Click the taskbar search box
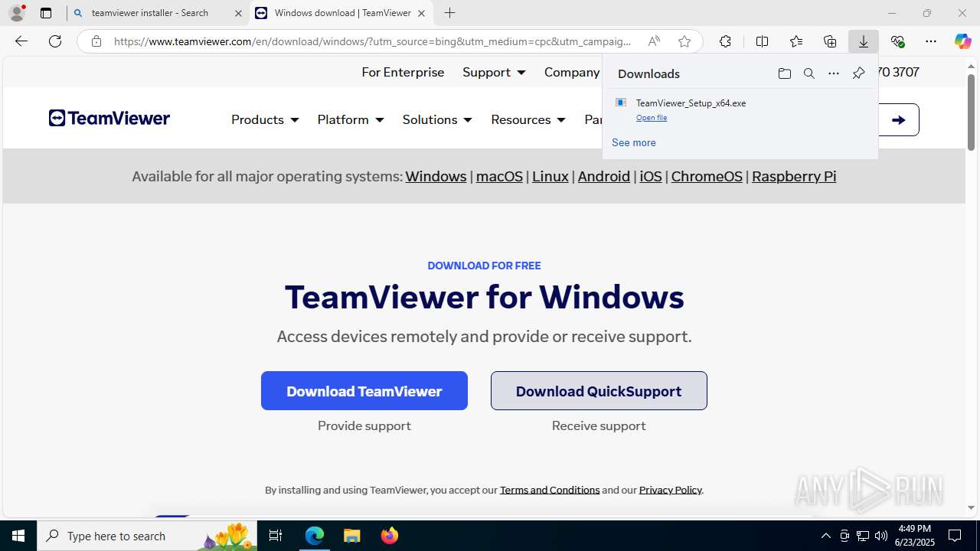This screenshot has width=980, height=551. (148, 536)
